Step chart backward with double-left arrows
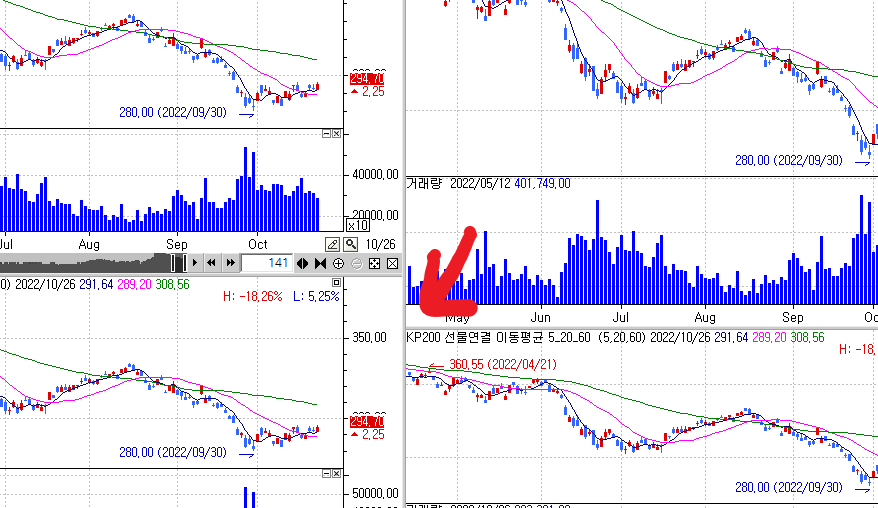The height and width of the screenshot is (508, 878). pos(211,263)
